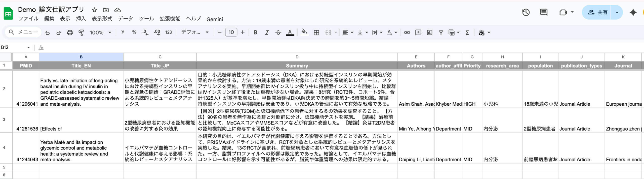Click the print icon
Viewport: 644px width, 179px height.
click(70, 33)
